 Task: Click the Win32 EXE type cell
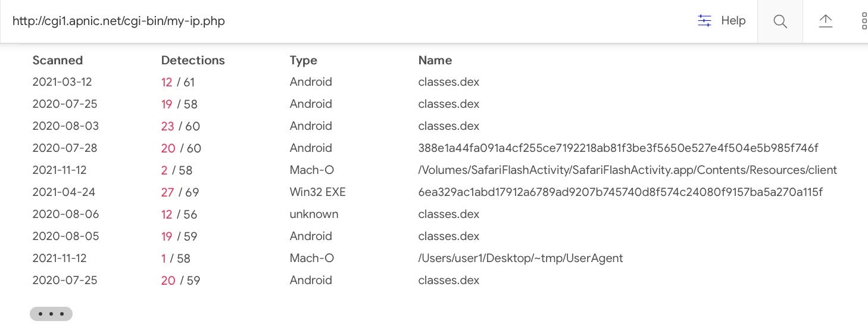pyautogui.click(x=317, y=192)
